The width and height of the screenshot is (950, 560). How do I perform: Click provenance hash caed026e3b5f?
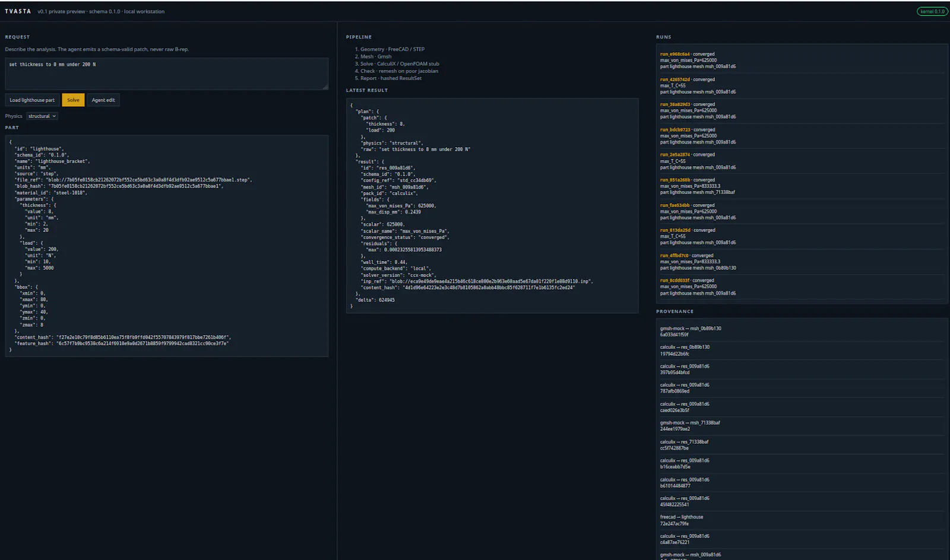[x=675, y=410]
